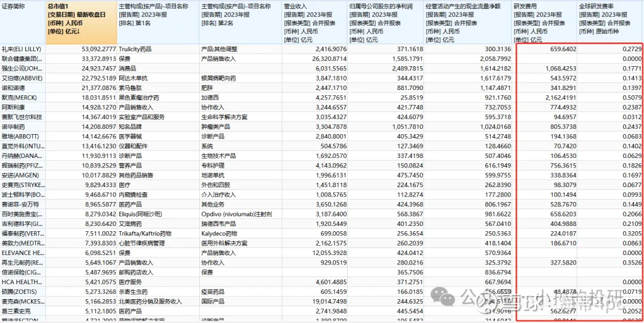Image resolution: width=644 pixels, height=323 pixels.
Task: Click R&D rate value 0.2729
Action: coord(633,49)
